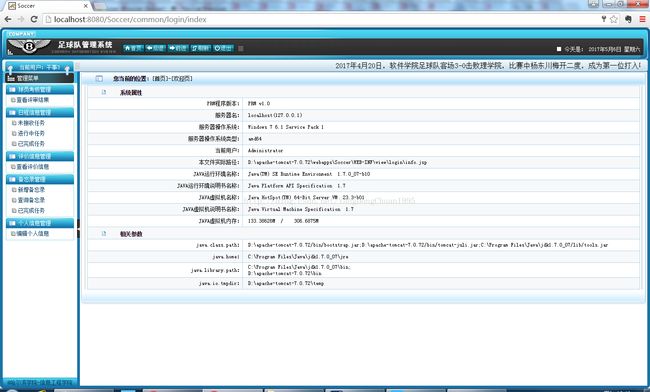Screen dimensions: 650x392
Task: Click the java.home path value
Action: pos(298,257)
